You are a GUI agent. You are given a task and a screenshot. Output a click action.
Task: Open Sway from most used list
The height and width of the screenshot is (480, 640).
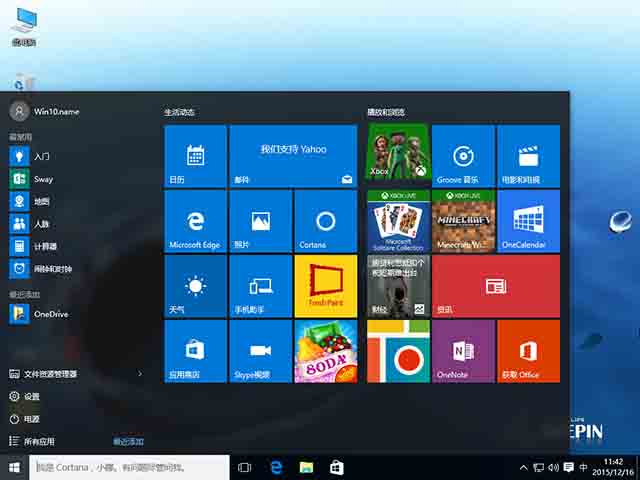(x=43, y=179)
